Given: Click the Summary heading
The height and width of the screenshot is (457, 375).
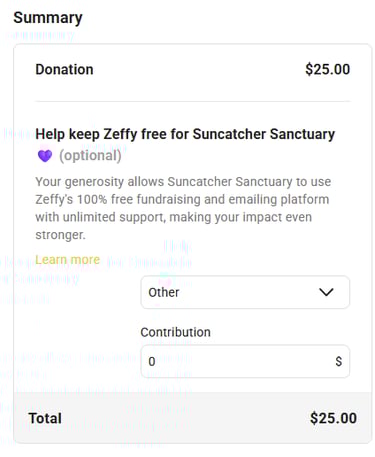Looking at the screenshot, I should click(x=48, y=18).
